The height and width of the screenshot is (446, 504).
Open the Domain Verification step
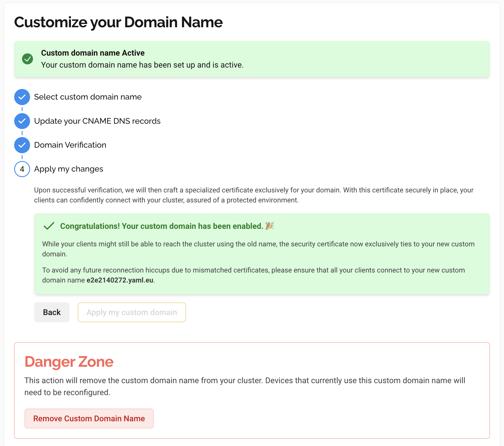pos(70,145)
